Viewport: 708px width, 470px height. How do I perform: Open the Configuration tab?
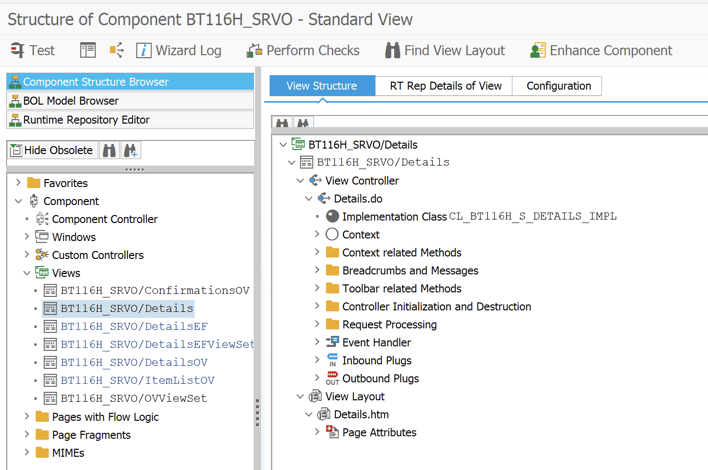tap(558, 86)
